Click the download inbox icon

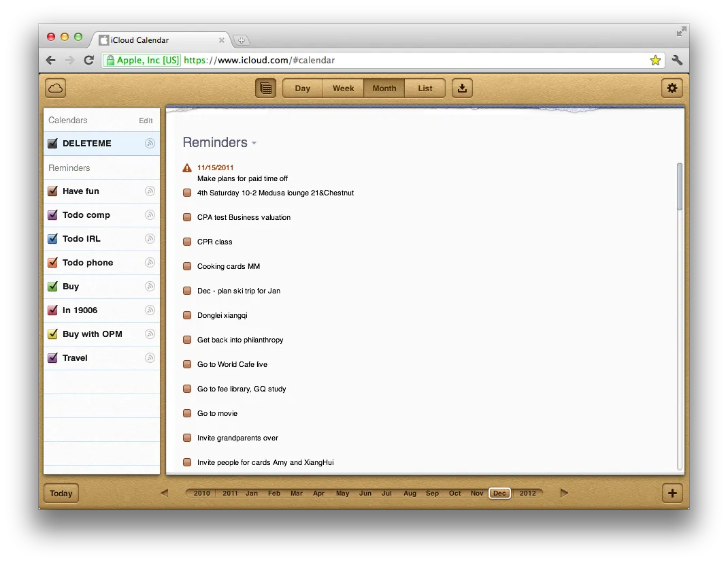click(462, 89)
